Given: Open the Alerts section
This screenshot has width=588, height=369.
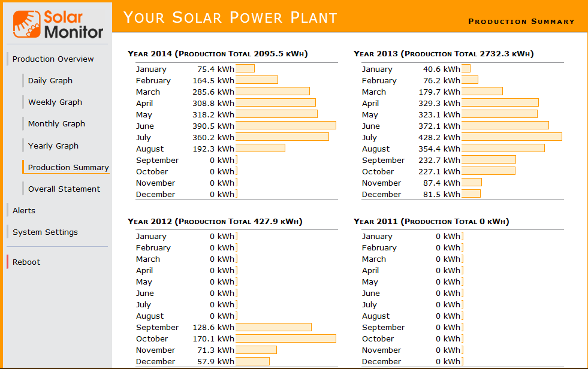Looking at the screenshot, I should pyautogui.click(x=24, y=210).
